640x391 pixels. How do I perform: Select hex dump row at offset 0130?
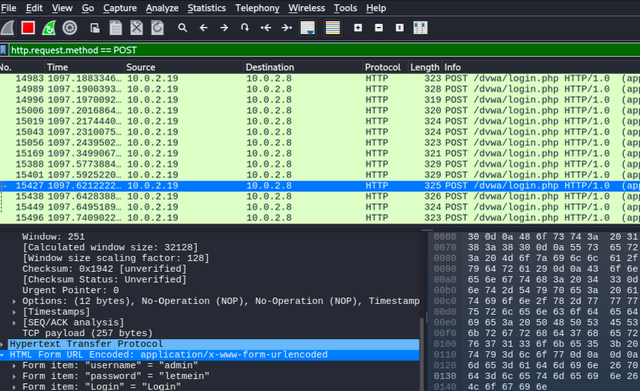(x=536, y=376)
